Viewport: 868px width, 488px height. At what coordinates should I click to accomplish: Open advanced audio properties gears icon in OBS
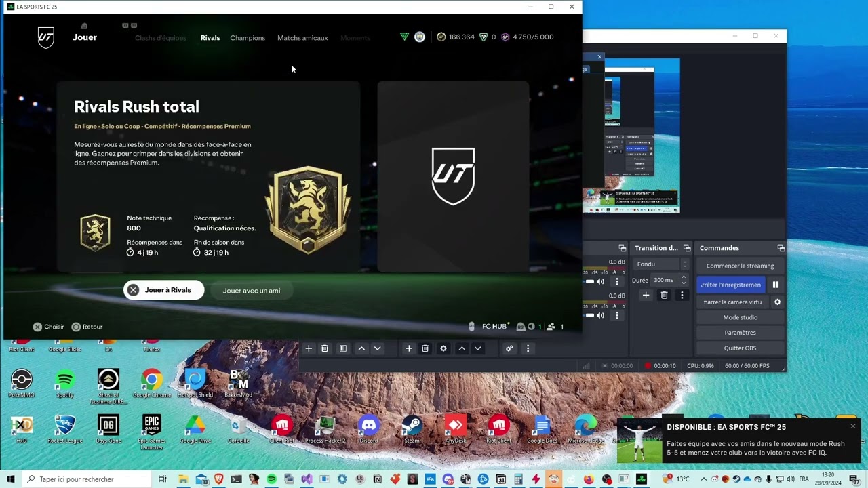(509, 348)
